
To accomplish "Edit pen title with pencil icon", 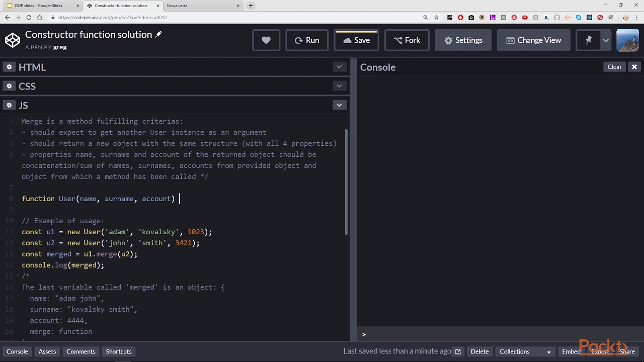I will click(x=158, y=35).
